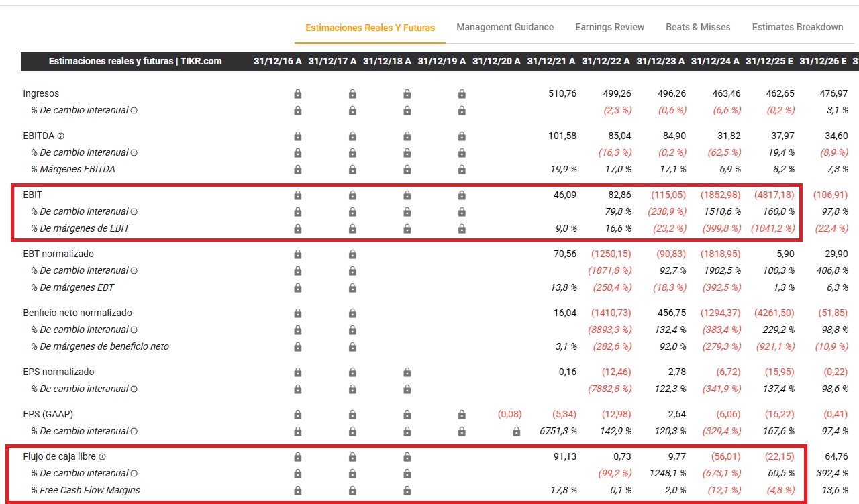Click Flujo de caja libre lock under 31/12/16 A
Viewport: 859px width, 504px height.
coord(298,457)
